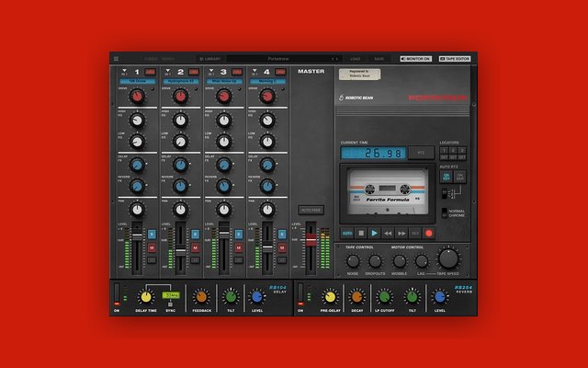Click the yellow Delay Time knob

(145, 297)
